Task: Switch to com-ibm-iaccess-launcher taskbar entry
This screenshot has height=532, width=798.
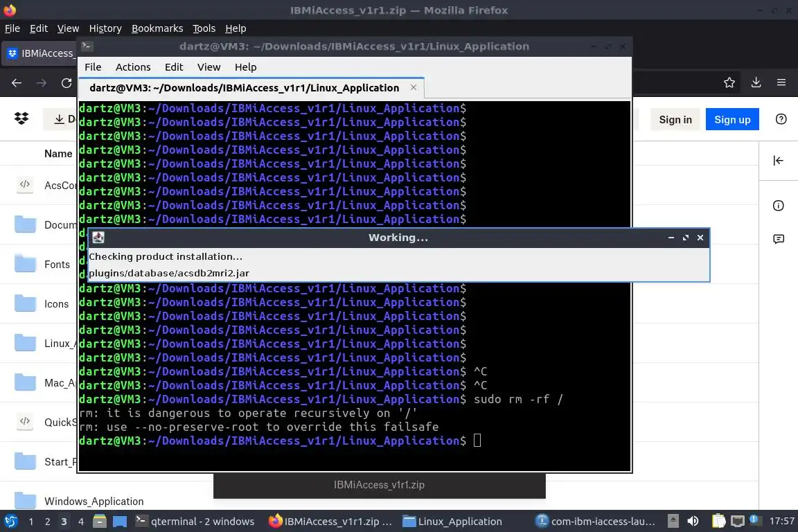Action: pos(596,522)
